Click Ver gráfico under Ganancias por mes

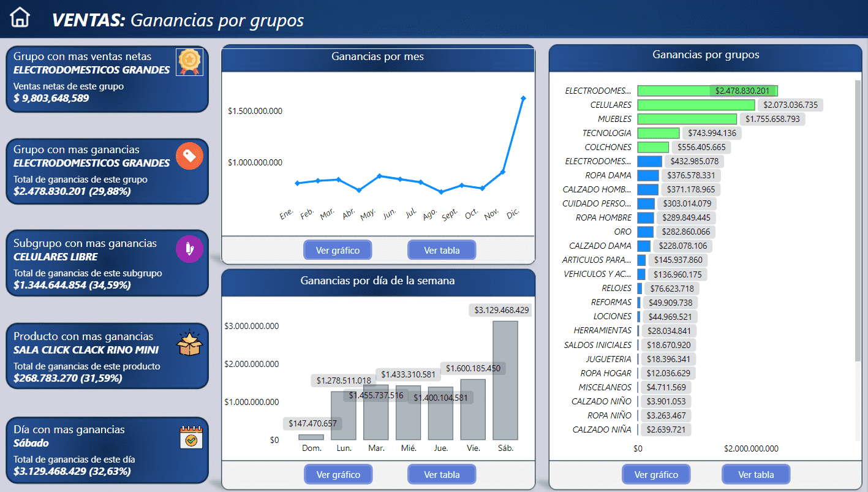pos(338,250)
